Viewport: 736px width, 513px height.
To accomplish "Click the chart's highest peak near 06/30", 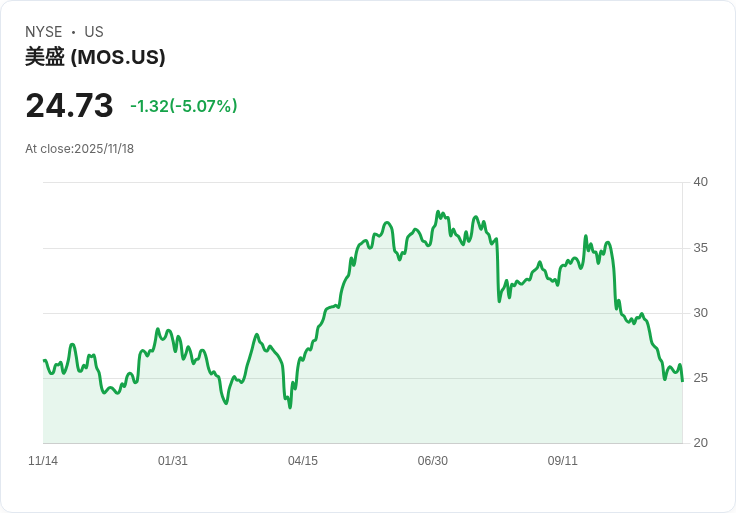I will pyautogui.click(x=438, y=212).
